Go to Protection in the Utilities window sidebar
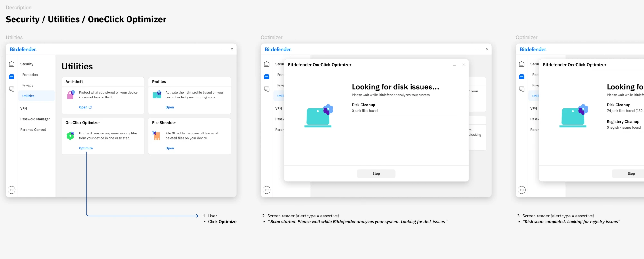The height and width of the screenshot is (259, 644). 30,75
